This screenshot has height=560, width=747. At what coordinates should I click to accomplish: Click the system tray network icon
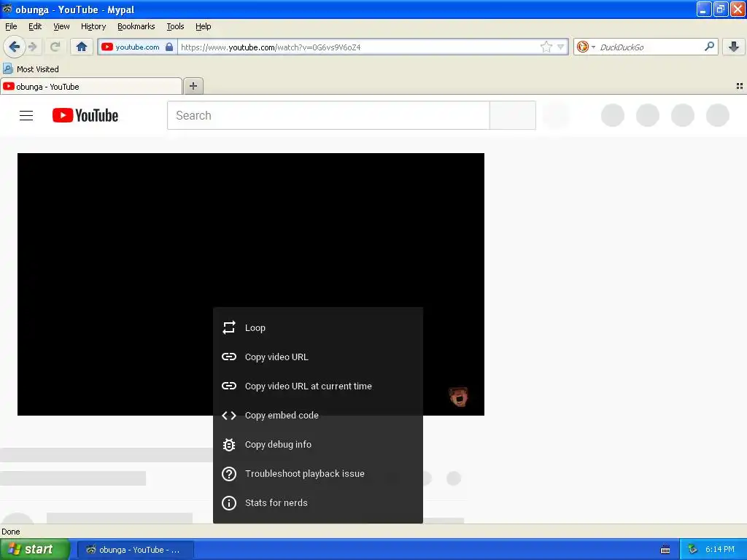[x=693, y=549]
